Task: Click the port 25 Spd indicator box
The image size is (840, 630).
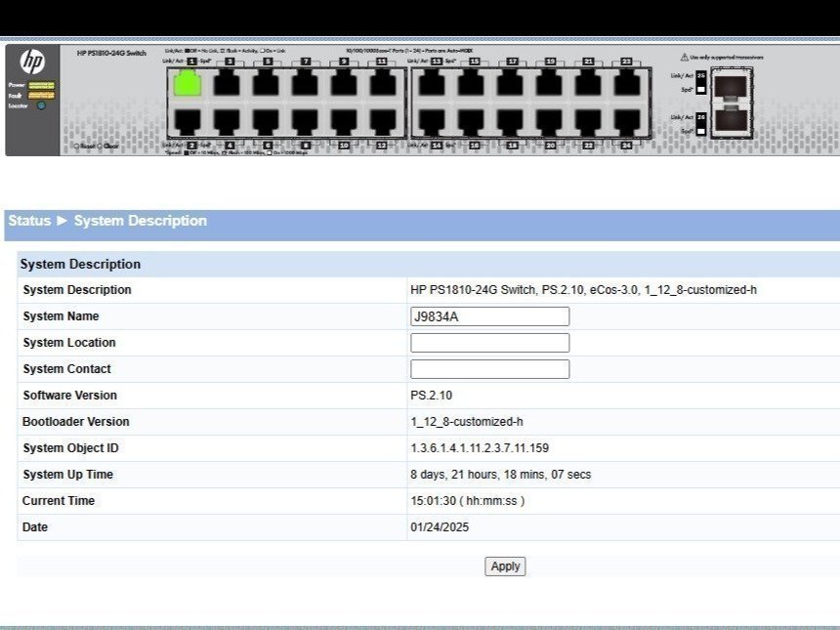Action: click(700, 89)
